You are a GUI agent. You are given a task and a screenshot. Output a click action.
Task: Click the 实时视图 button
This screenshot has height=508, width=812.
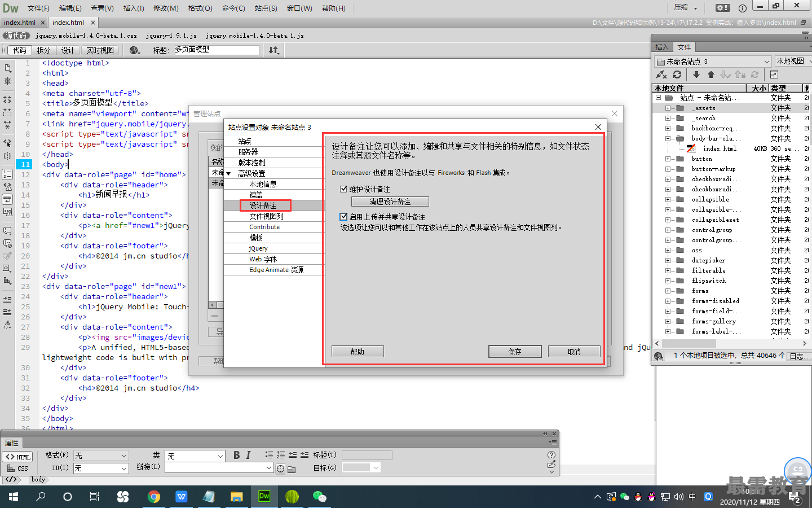pyautogui.click(x=100, y=50)
